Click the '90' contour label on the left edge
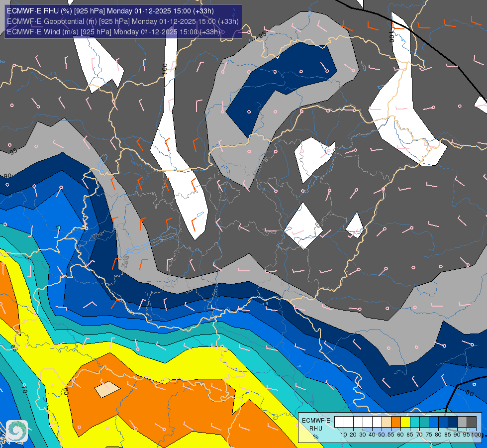Screen dimensions: 487x448 pos(7,176)
